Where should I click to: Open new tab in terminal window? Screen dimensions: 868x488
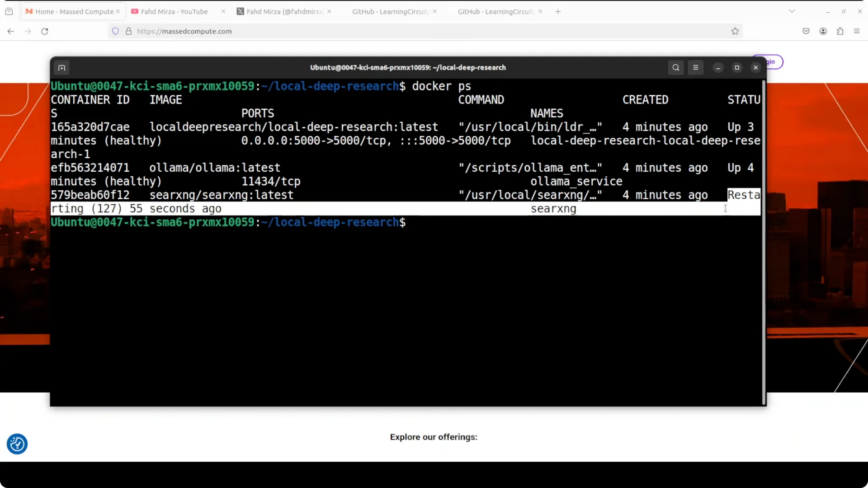(62, 68)
